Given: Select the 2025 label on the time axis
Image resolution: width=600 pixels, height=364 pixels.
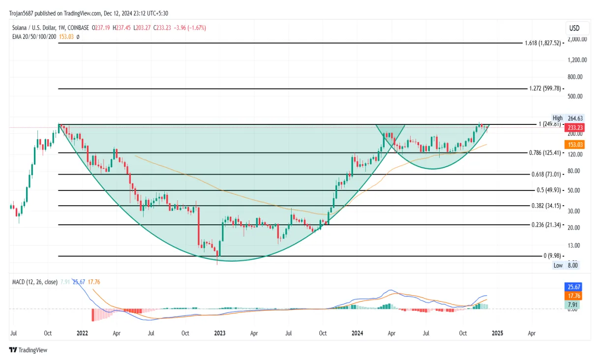Looking at the screenshot, I should tap(498, 333).
